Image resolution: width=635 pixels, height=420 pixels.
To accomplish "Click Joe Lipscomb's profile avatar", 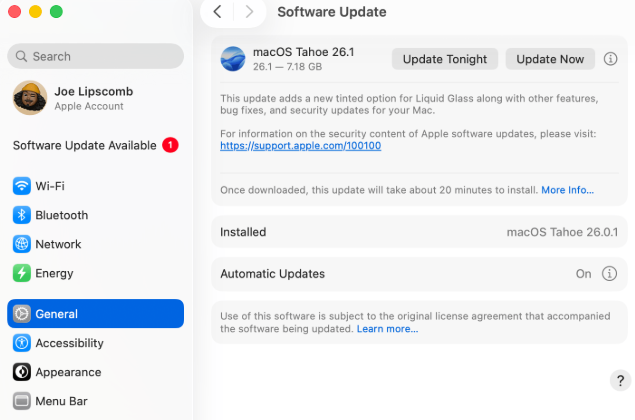I will pos(30,98).
